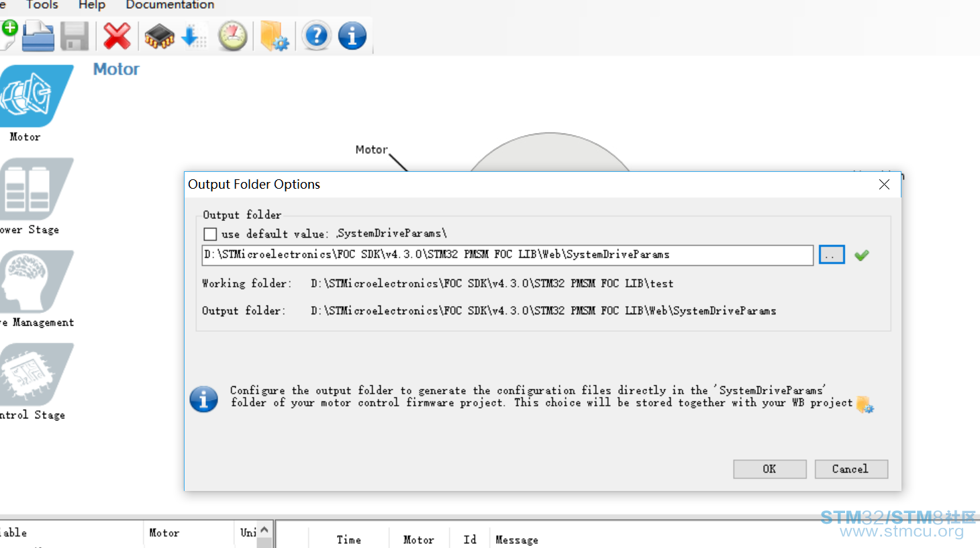Click the blue 'Motor' heading at the top
Viewport: 980px width, 548px height.
click(x=116, y=69)
